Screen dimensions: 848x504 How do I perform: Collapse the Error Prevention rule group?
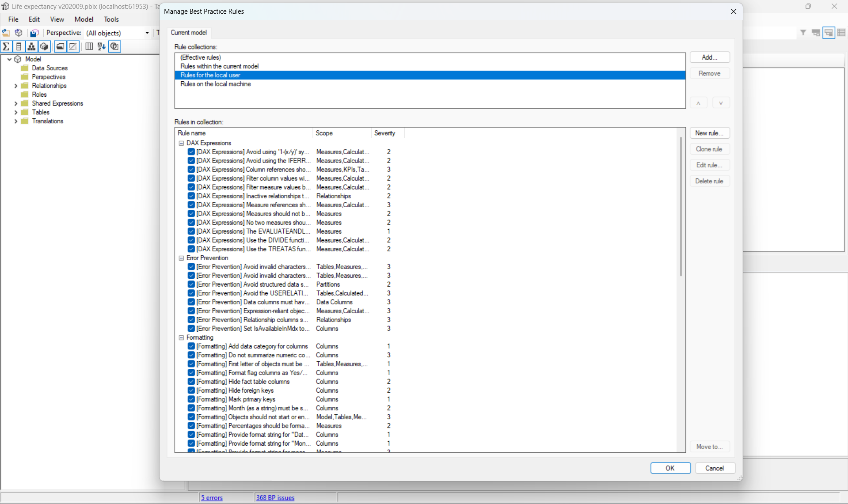click(181, 258)
